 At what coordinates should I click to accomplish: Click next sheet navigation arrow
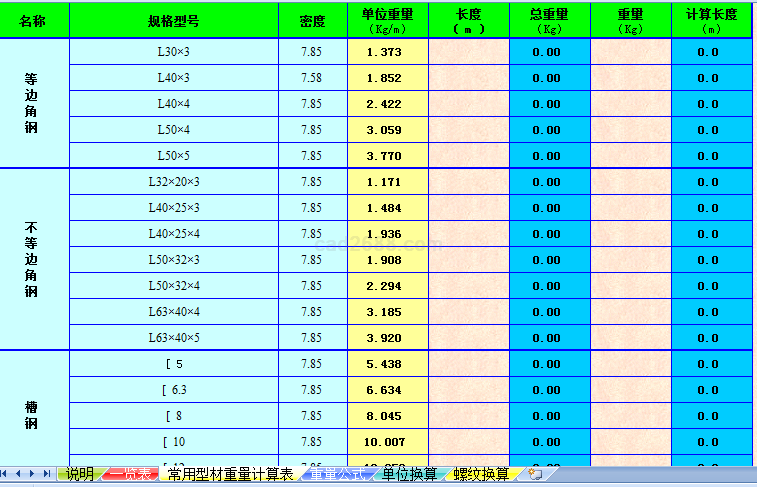coord(33,473)
